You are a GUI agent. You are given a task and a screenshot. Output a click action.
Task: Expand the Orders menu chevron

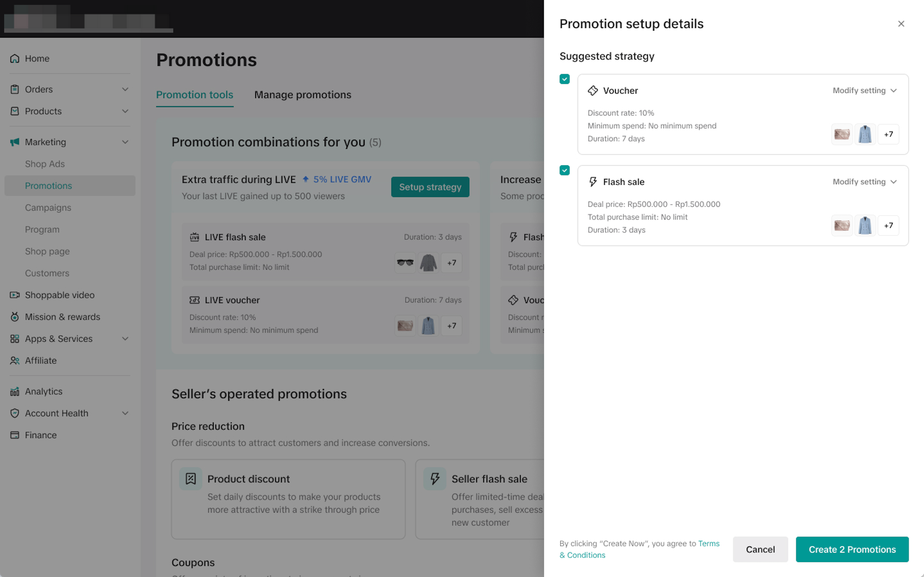pos(125,89)
